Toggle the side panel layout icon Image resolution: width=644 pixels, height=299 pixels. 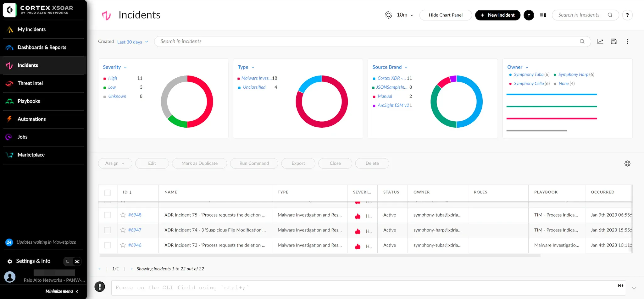543,15
